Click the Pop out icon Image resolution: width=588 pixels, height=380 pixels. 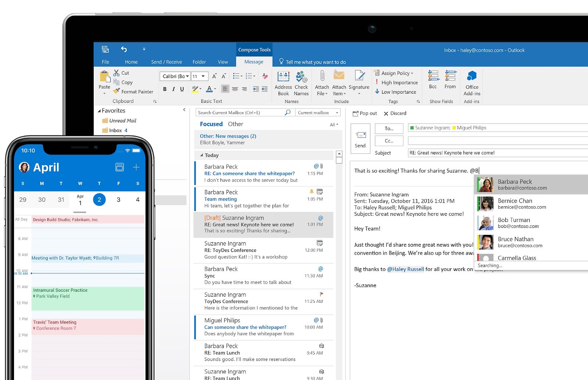tap(355, 114)
